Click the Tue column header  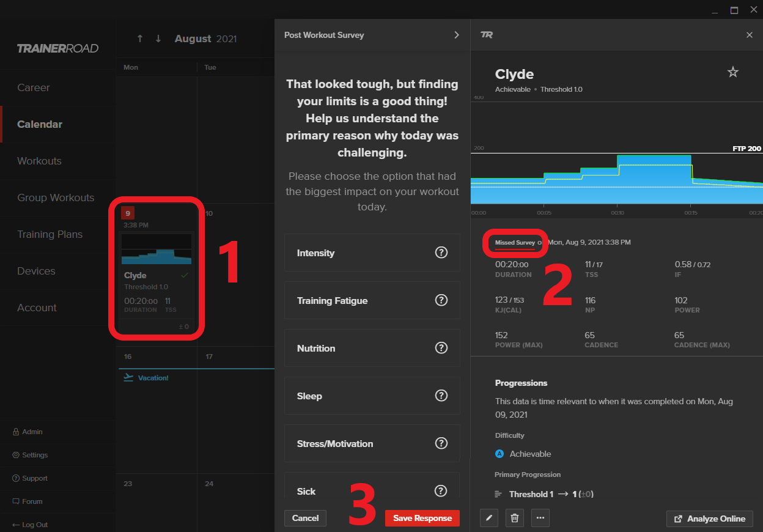pyautogui.click(x=210, y=67)
